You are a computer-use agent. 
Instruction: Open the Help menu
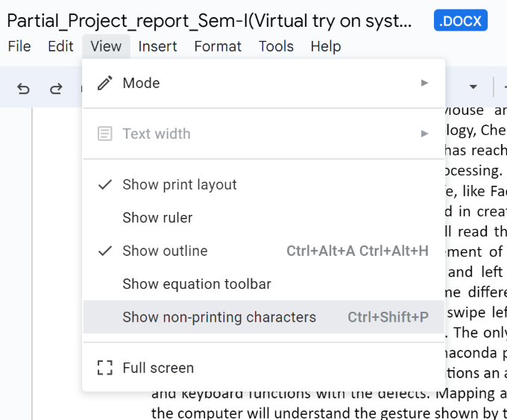(326, 46)
